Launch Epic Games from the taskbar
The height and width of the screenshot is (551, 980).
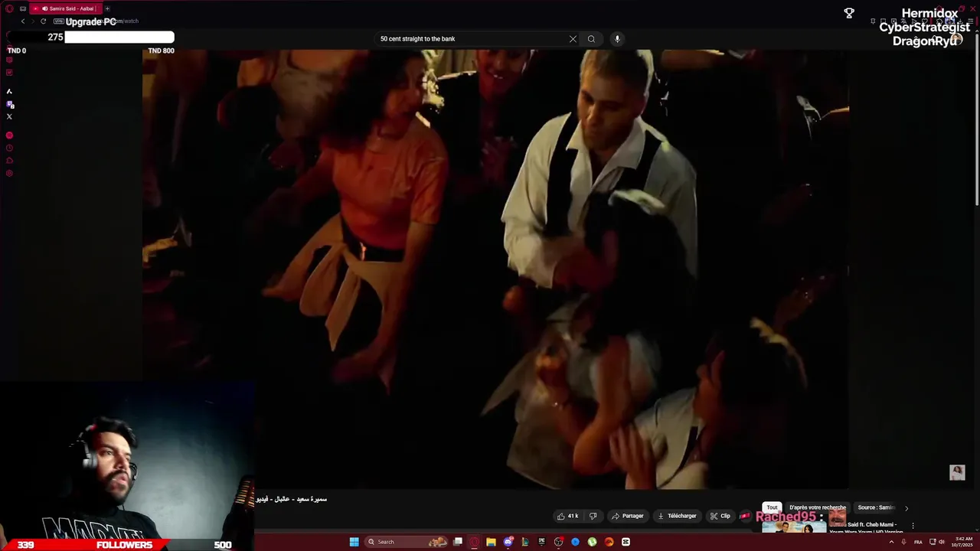pos(541,542)
